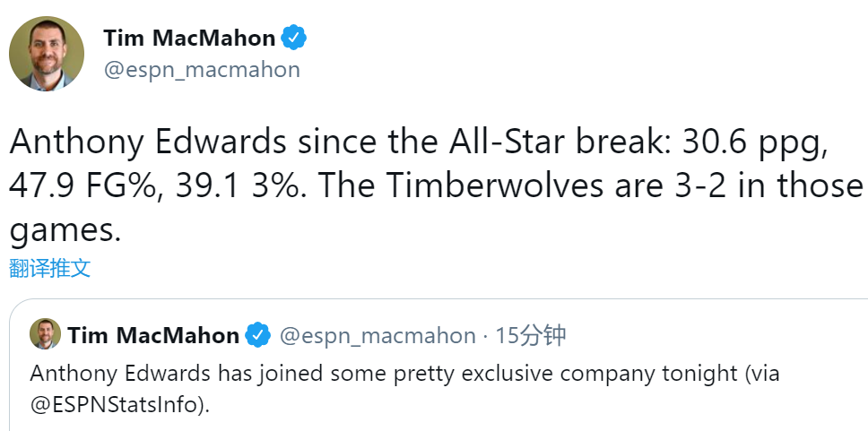Click the verified badge in quoted tweet
868x431 pixels.
pyautogui.click(x=258, y=336)
